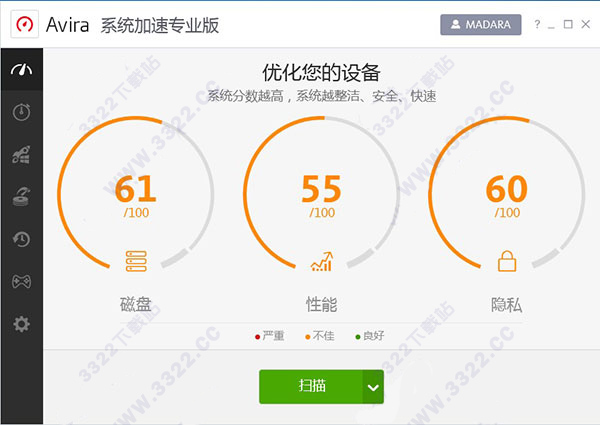Open the disk cleaner sidebar icon
Viewport: 600px width, 425px height.
click(x=21, y=197)
